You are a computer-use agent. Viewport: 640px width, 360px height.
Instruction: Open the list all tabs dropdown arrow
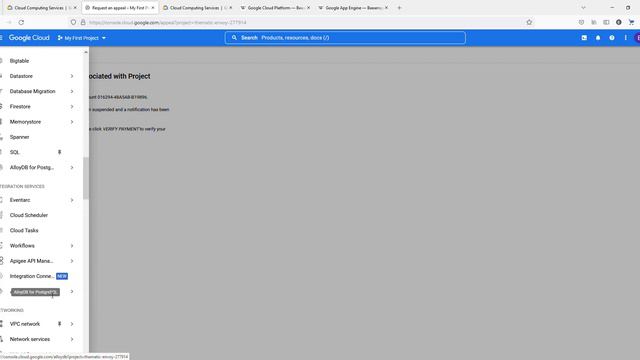coord(583,8)
